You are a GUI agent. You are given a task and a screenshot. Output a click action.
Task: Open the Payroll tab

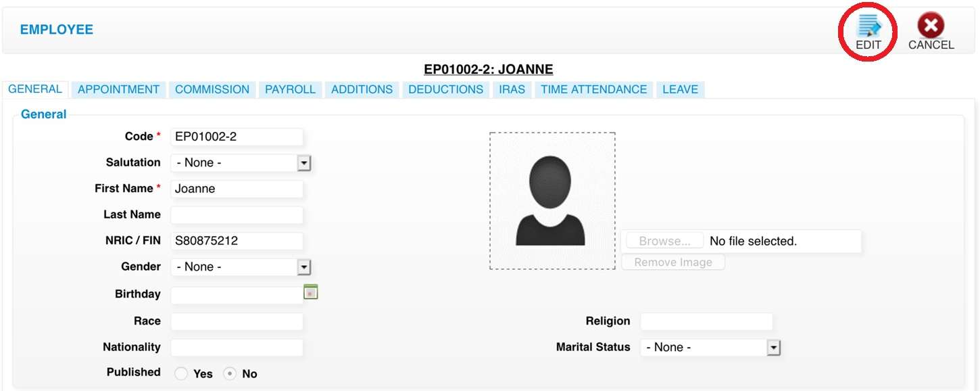tap(290, 89)
